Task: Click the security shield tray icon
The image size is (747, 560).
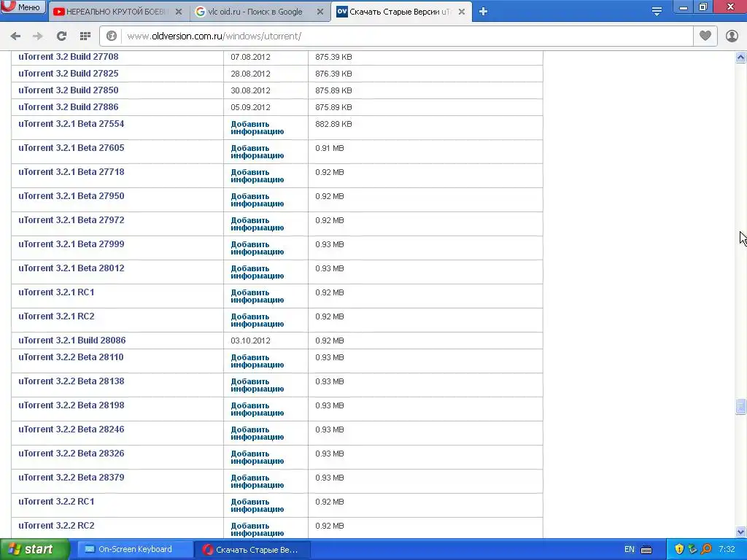Action: tap(679, 549)
